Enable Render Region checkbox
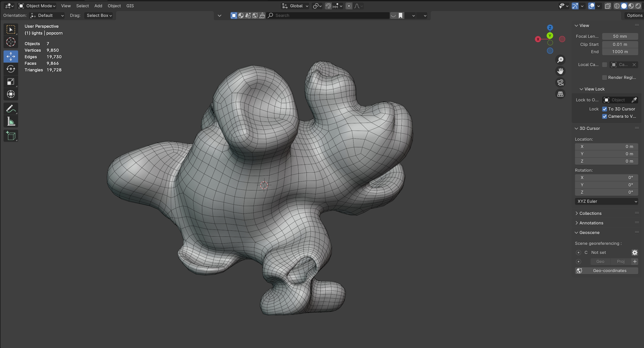The image size is (644, 348). [x=604, y=77]
